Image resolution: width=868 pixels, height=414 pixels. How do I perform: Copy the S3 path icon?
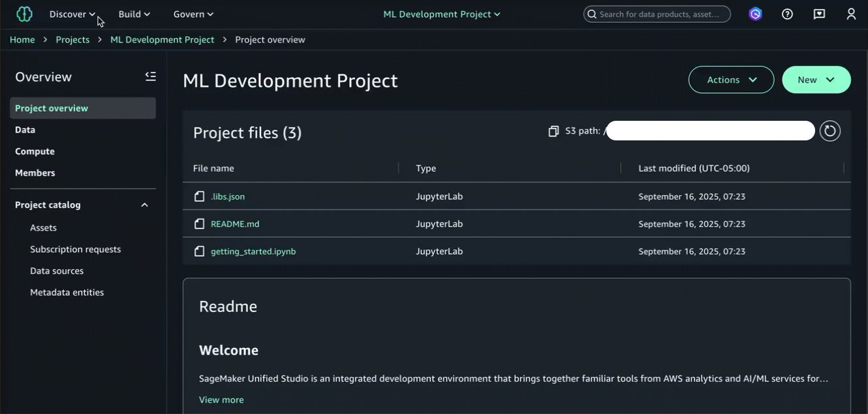point(553,131)
